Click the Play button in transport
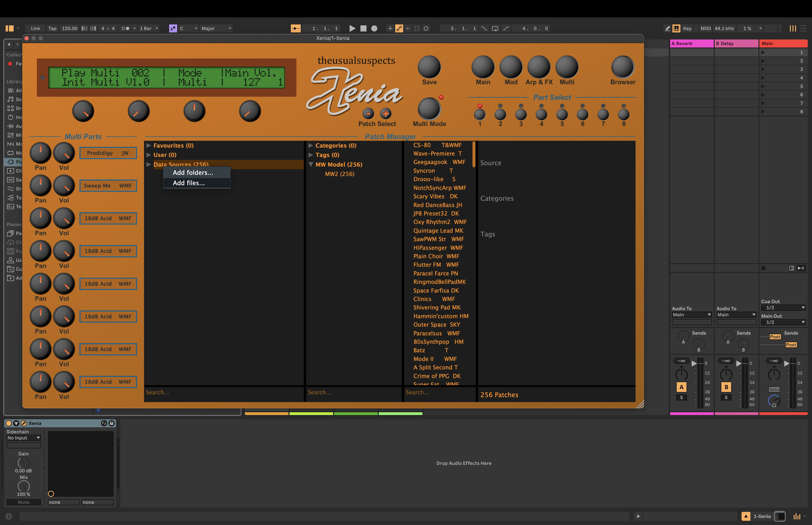This screenshot has width=812, height=525. pyautogui.click(x=352, y=28)
